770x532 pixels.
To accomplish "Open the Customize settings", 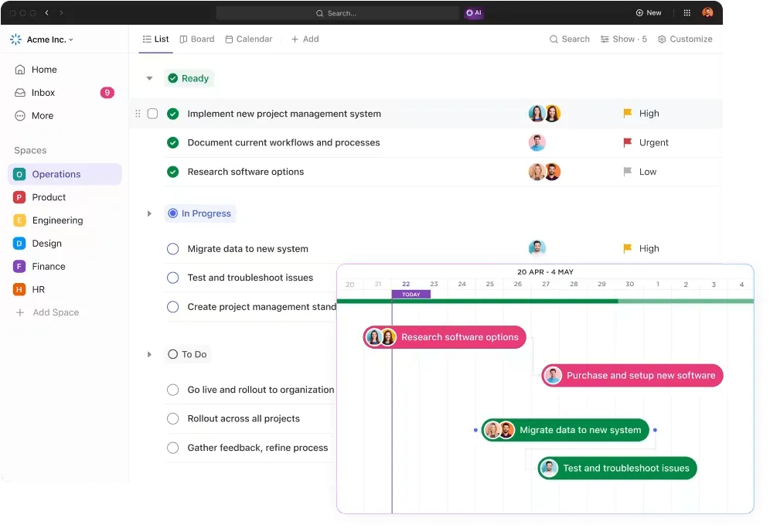I will [685, 39].
